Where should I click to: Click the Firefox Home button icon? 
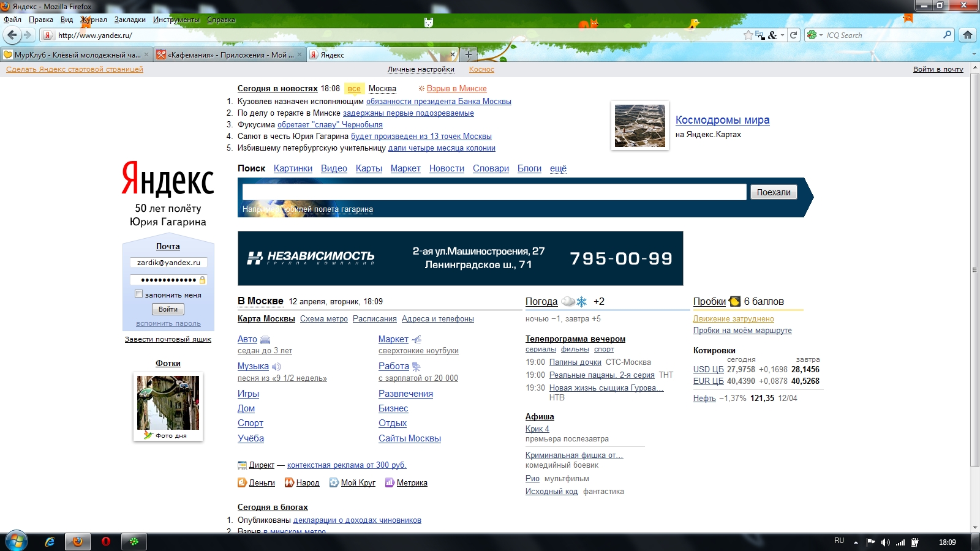coord(968,35)
